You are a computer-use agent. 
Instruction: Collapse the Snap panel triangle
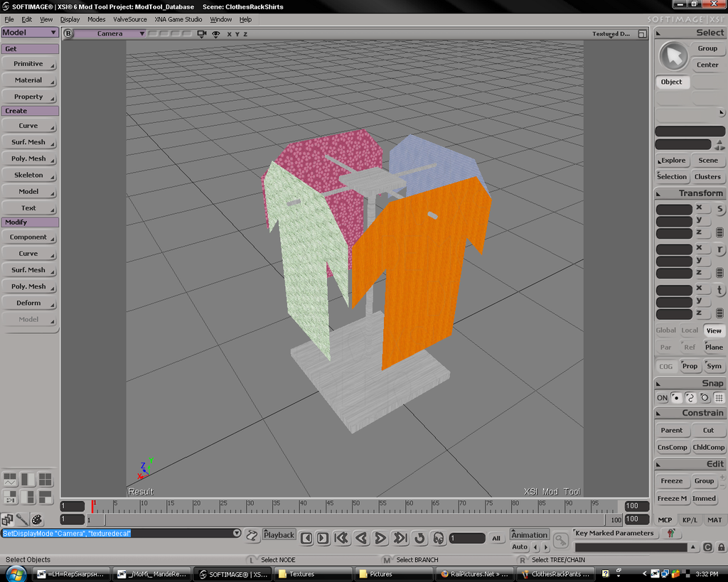point(658,384)
